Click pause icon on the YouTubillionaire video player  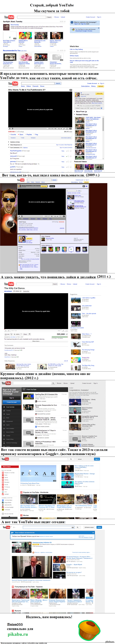[10, 129]
